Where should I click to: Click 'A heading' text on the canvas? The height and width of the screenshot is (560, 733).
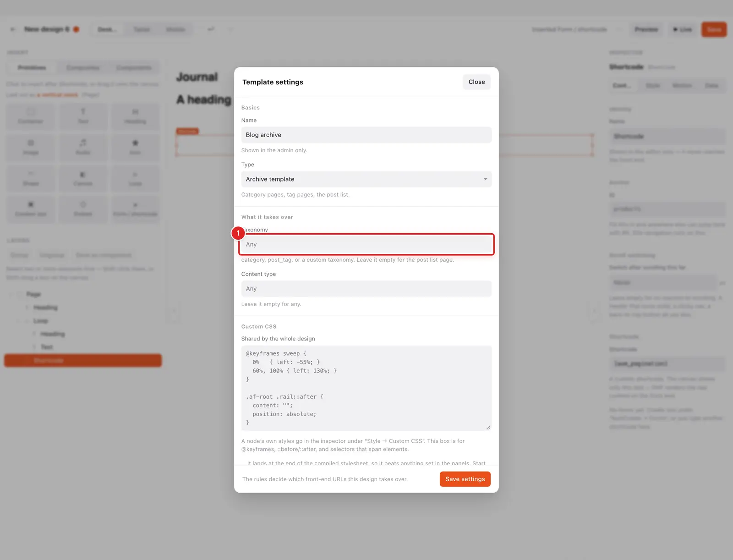click(x=204, y=99)
